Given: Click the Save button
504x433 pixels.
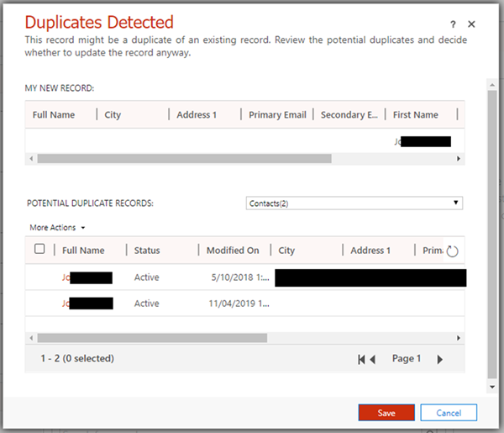Looking at the screenshot, I should (x=386, y=413).
